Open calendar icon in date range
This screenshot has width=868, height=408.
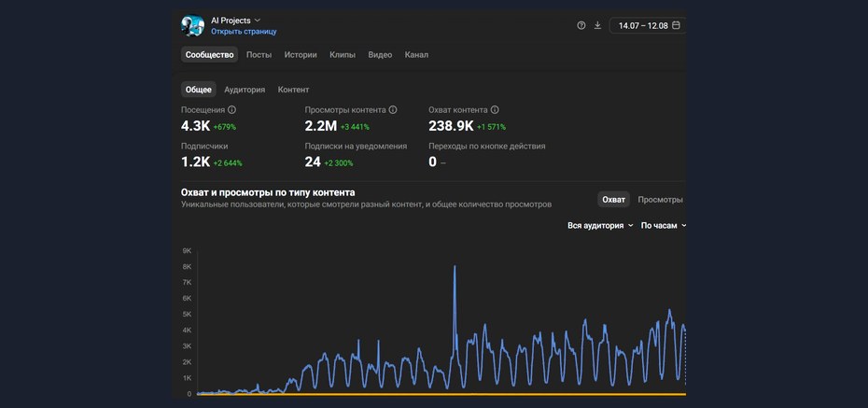click(676, 25)
